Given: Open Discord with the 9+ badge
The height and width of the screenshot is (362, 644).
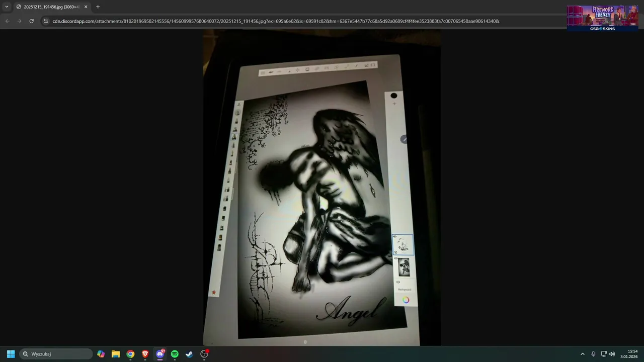Looking at the screenshot, I should coord(160,354).
